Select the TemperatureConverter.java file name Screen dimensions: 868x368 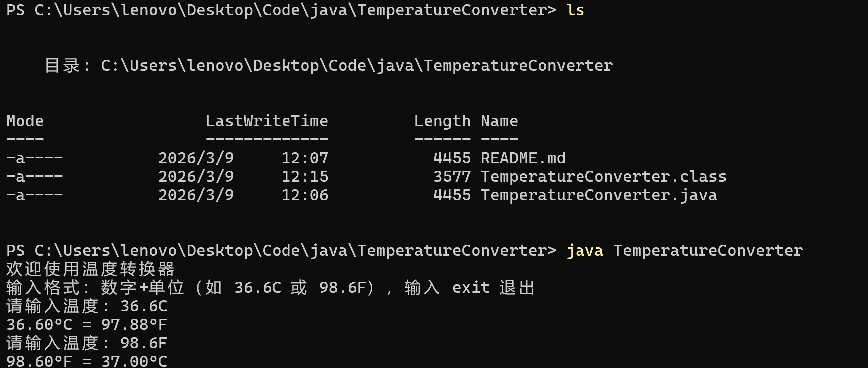point(598,195)
